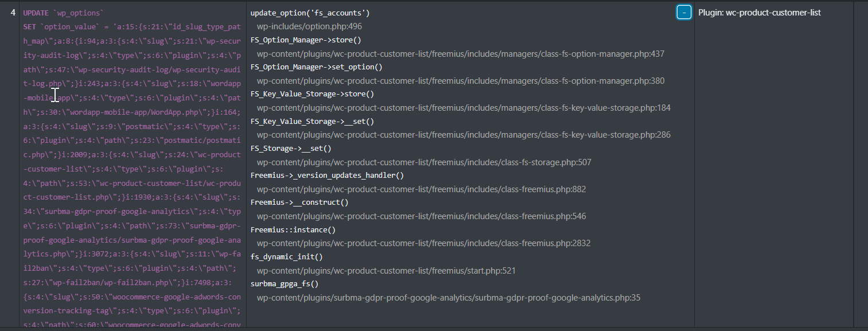Select class-freemius.php:2832 file path
This screenshot has height=331, width=868.
424,243
